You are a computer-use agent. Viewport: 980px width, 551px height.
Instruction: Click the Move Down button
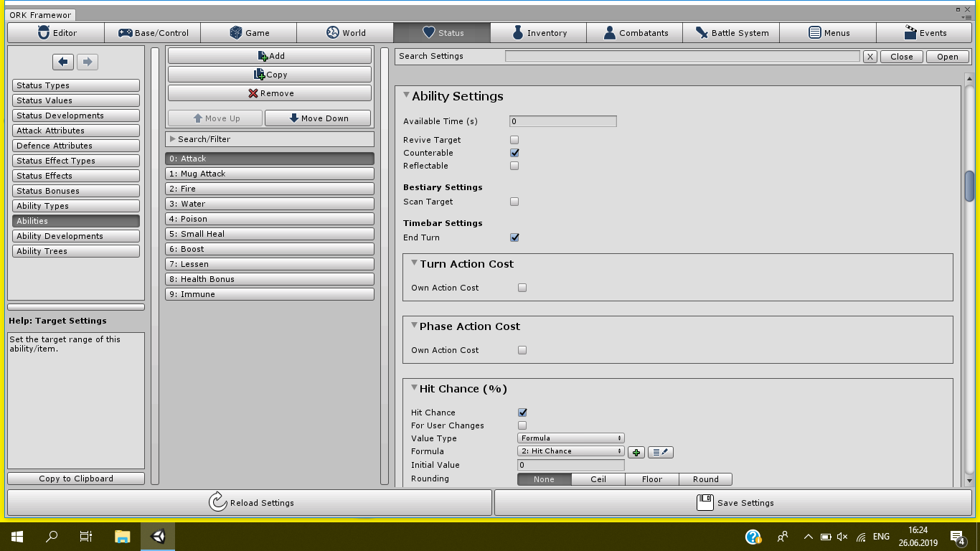click(x=318, y=118)
